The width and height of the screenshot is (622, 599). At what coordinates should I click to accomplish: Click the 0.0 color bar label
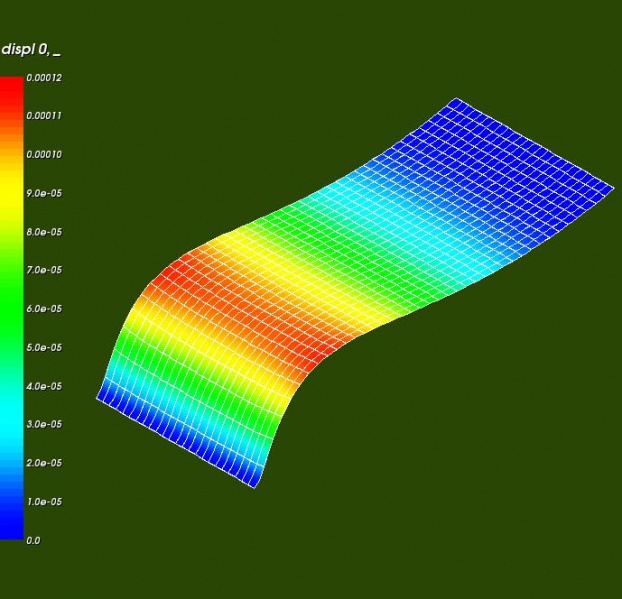coord(33,540)
